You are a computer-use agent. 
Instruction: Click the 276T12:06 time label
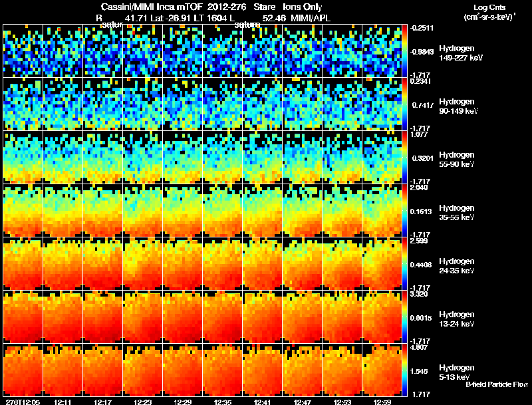pos(23,402)
